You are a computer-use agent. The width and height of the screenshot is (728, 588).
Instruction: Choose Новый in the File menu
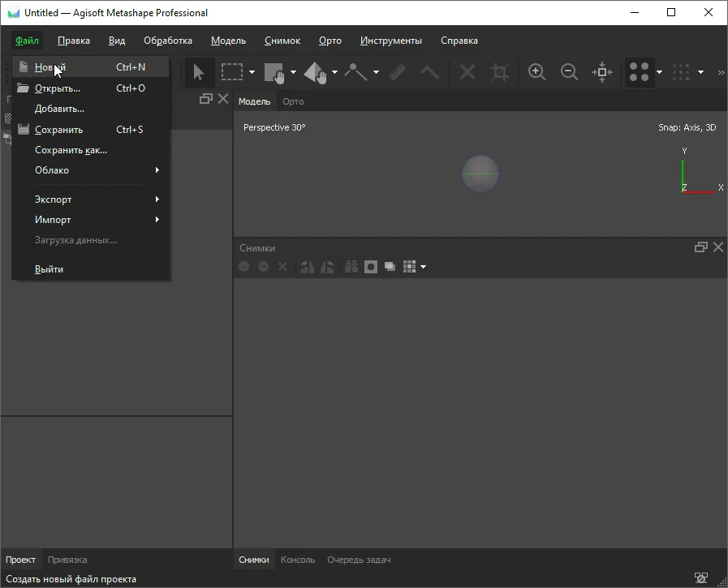click(90, 67)
